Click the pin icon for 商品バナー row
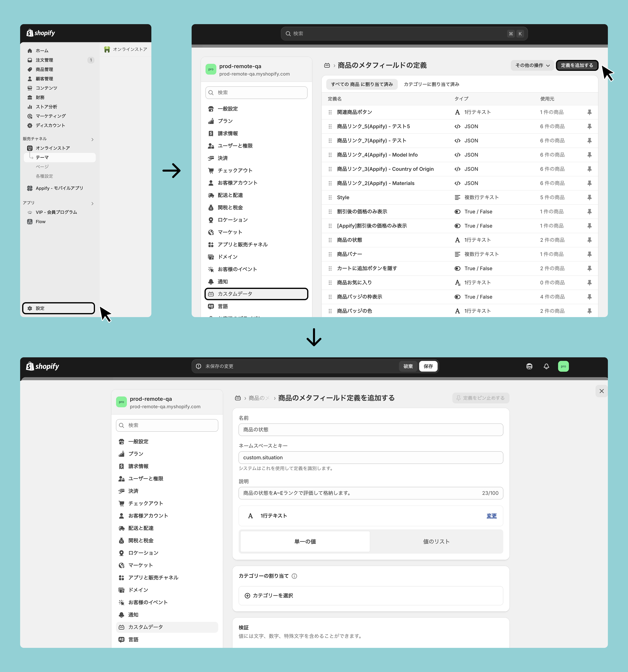This screenshot has width=628, height=672. [x=589, y=254]
